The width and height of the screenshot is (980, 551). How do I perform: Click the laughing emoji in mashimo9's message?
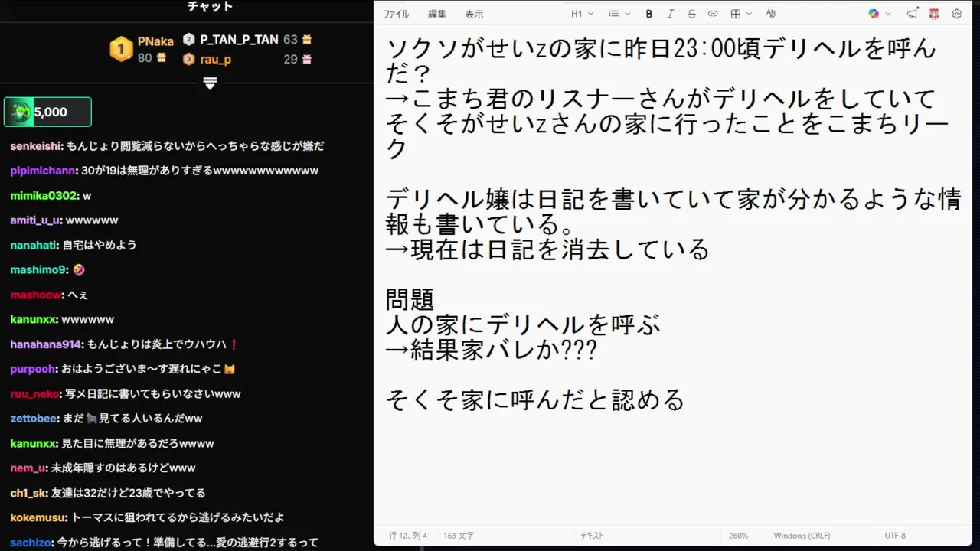coord(78,270)
